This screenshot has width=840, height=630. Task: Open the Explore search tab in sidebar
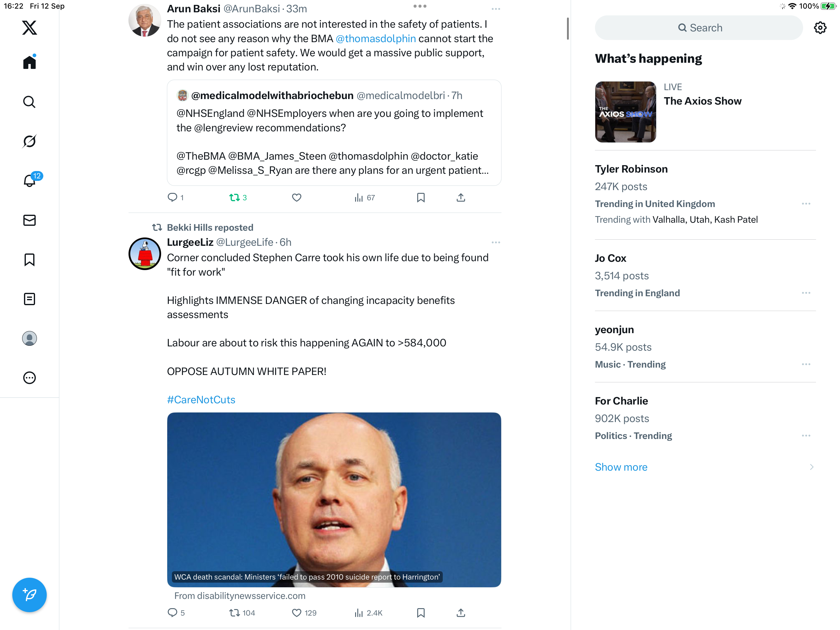29,102
